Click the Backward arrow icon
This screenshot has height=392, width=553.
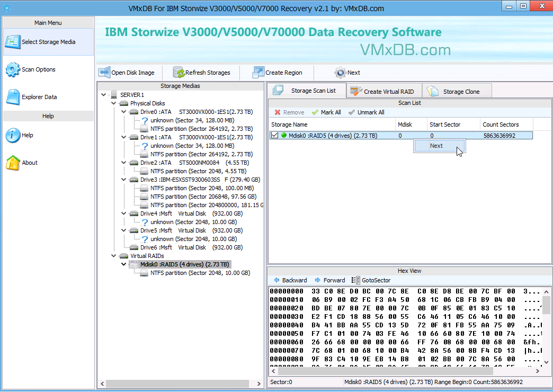(x=277, y=280)
